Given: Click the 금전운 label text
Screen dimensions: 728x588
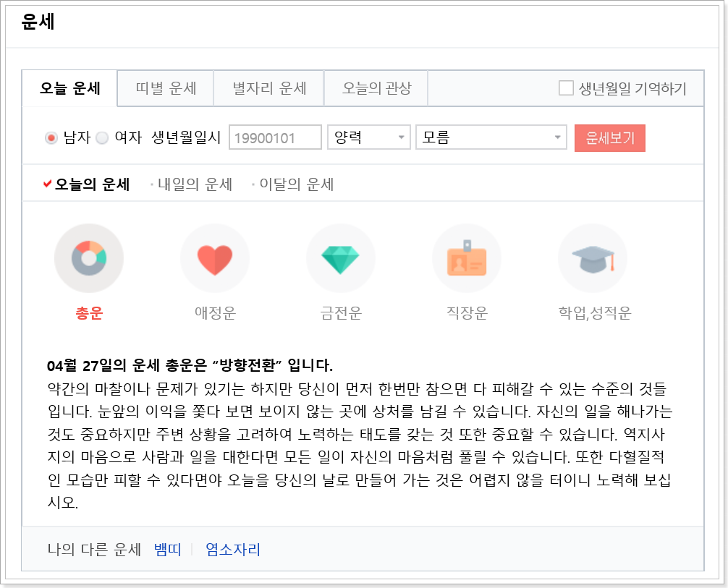Looking at the screenshot, I should pos(341,312).
